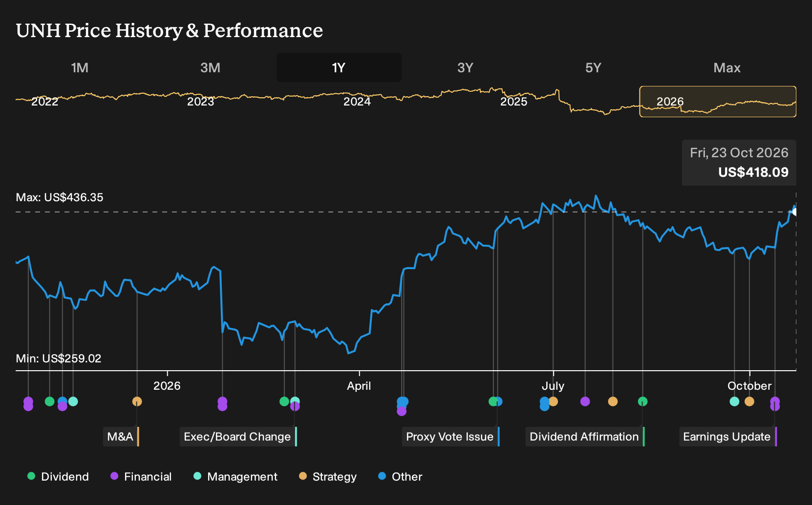Screen dimensions: 812x505
Task: Choose the 3Y price history tab
Action: (465, 67)
